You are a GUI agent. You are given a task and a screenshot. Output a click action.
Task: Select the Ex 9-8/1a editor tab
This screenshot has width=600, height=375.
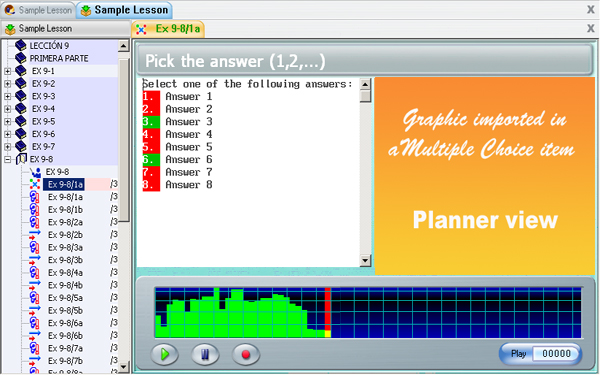pyautogui.click(x=168, y=29)
